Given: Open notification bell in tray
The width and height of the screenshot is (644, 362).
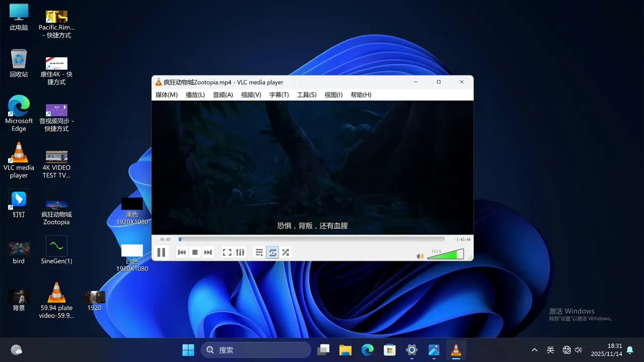Looking at the screenshot, I should [x=629, y=350].
